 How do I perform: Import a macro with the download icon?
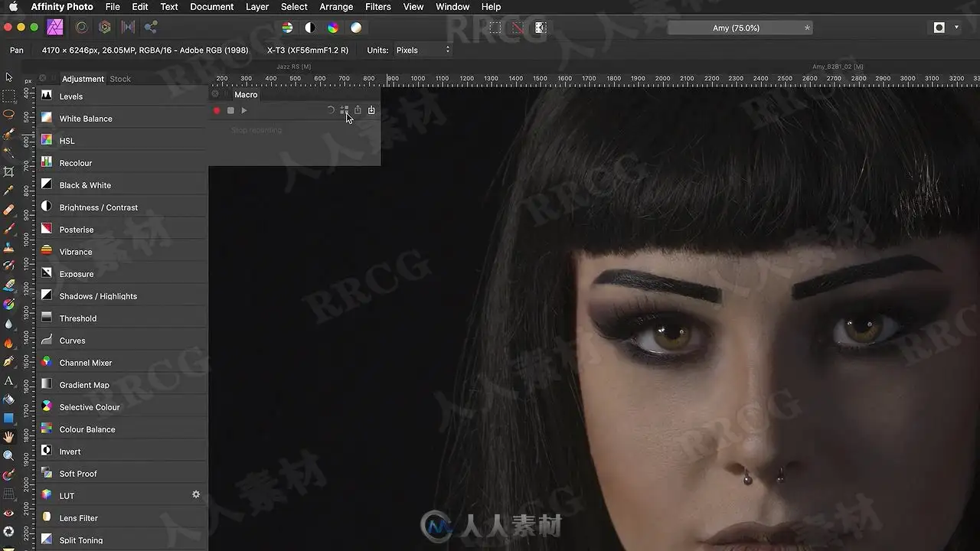tap(371, 110)
